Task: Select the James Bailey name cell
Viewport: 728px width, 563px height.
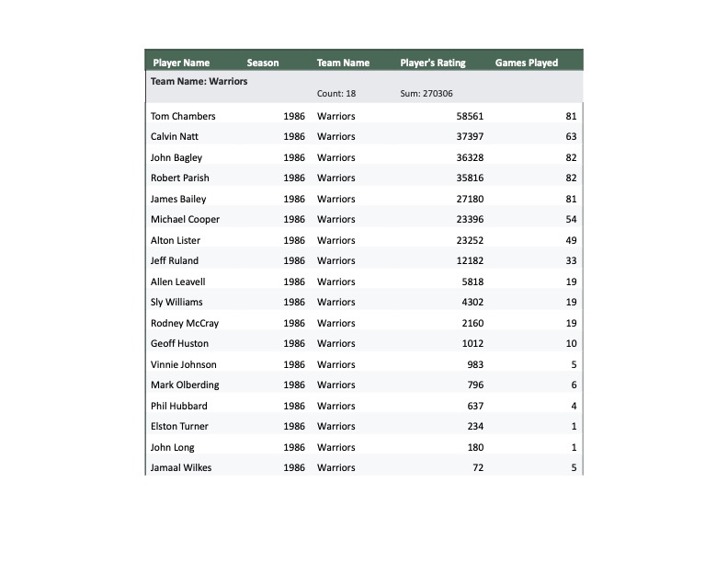Action: tap(178, 199)
